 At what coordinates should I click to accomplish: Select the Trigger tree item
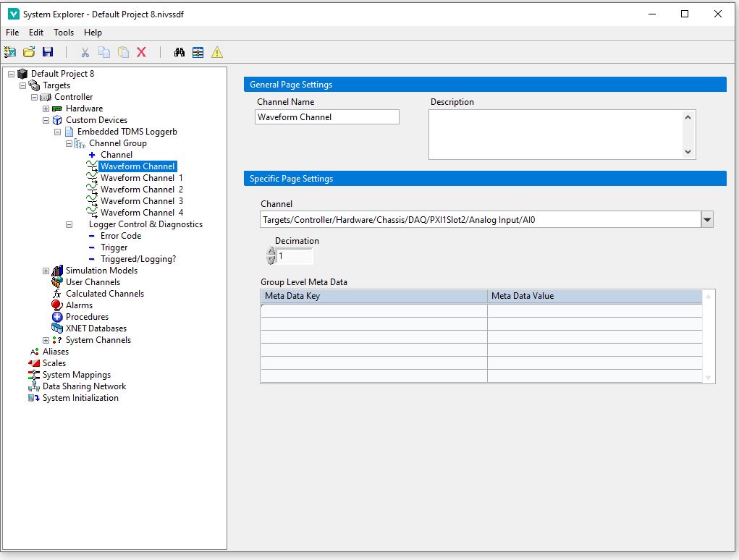click(114, 247)
